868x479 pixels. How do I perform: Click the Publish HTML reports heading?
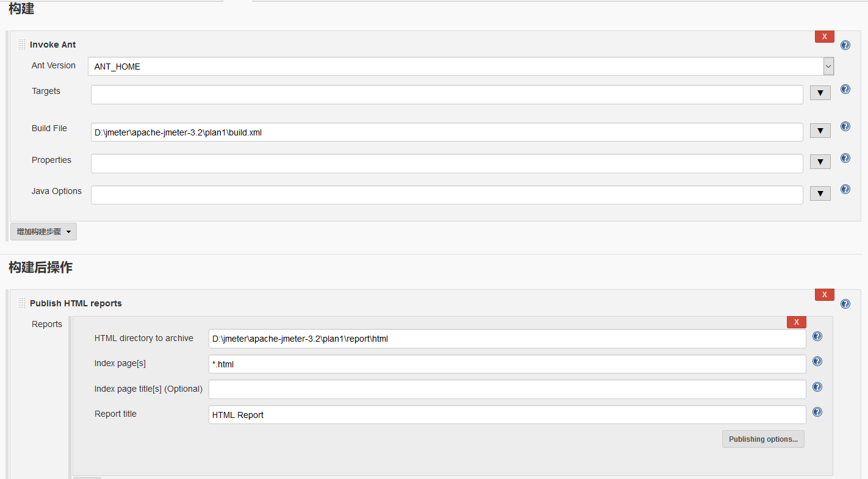click(76, 303)
